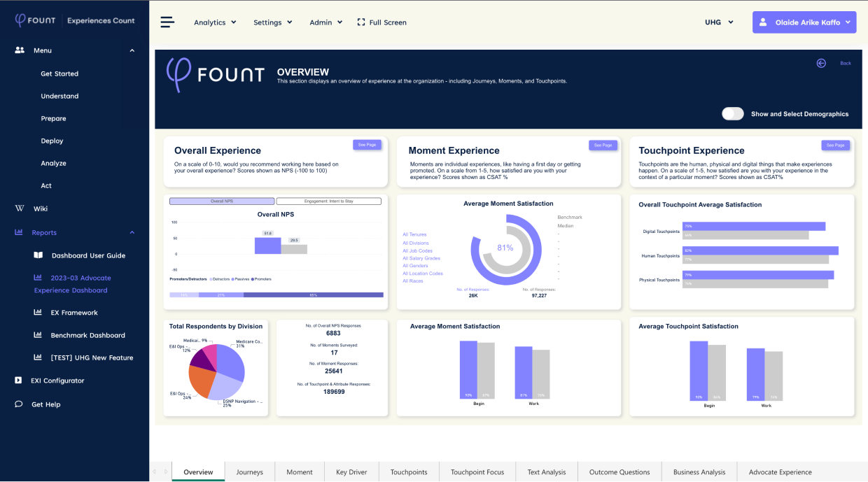Switch to the Text Analysis tab
Screen dimensions: 868x482
tap(547, 472)
